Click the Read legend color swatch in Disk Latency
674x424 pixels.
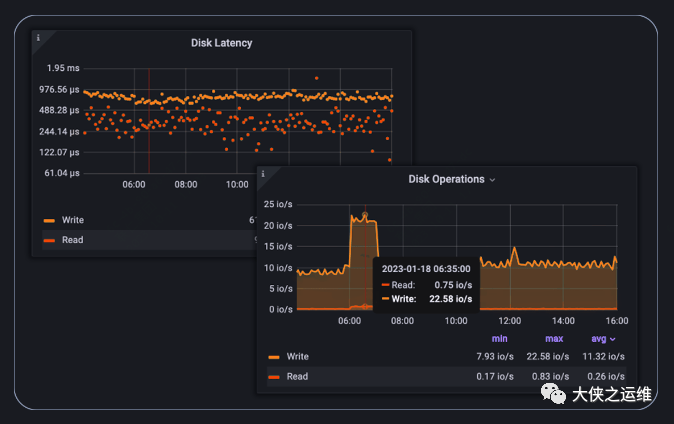[x=49, y=240]
